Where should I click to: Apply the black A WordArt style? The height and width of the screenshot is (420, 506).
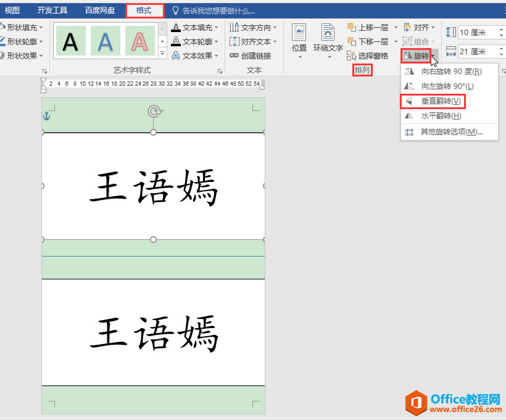71,41
